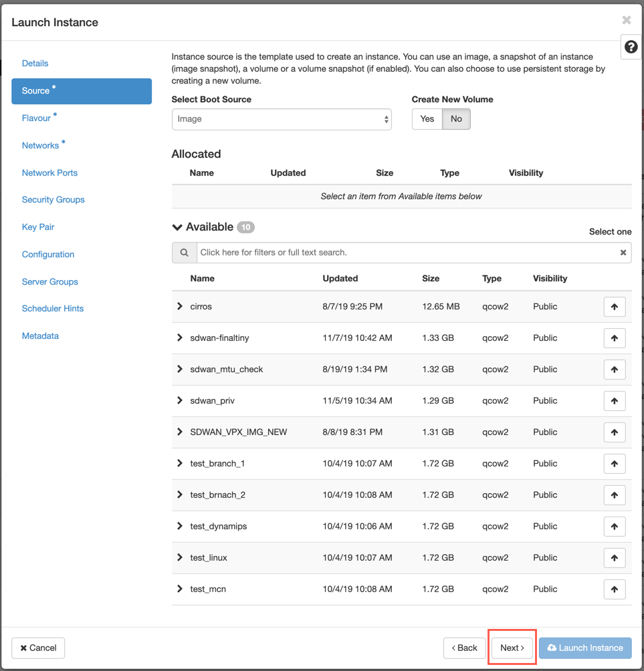Open the help question mark icon
644x671 pixels.
[x=631, y=47]
